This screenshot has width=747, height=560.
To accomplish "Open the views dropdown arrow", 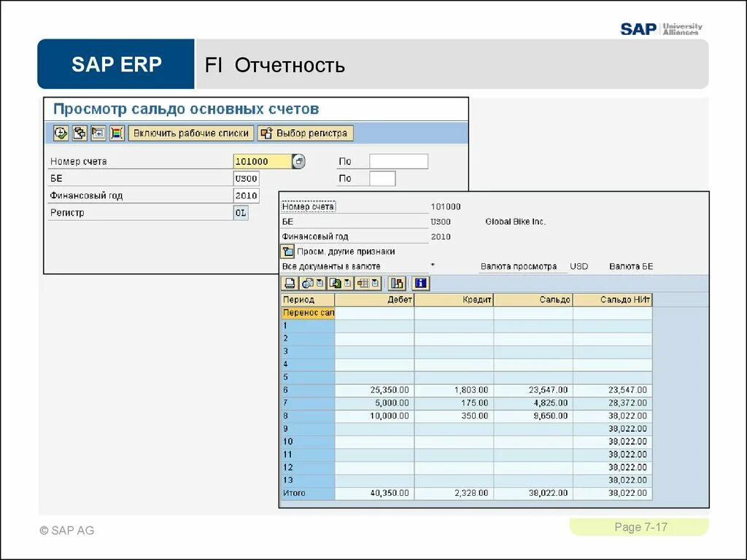I will (320, 284).
